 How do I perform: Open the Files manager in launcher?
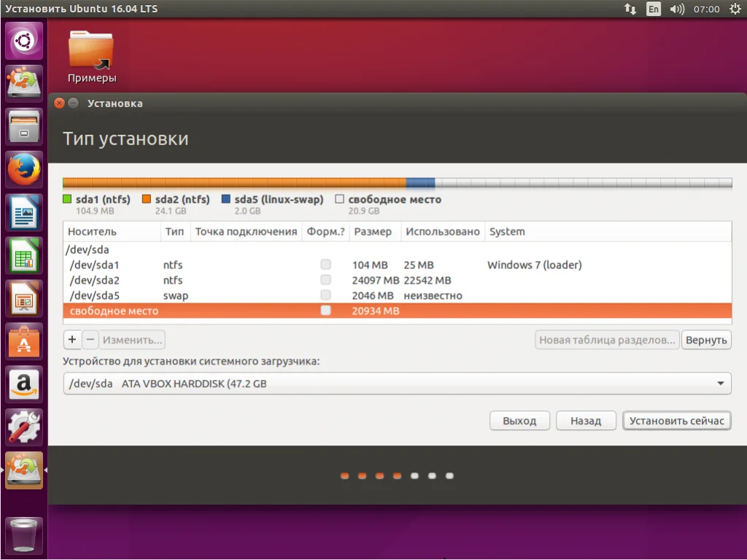(24, 127)
